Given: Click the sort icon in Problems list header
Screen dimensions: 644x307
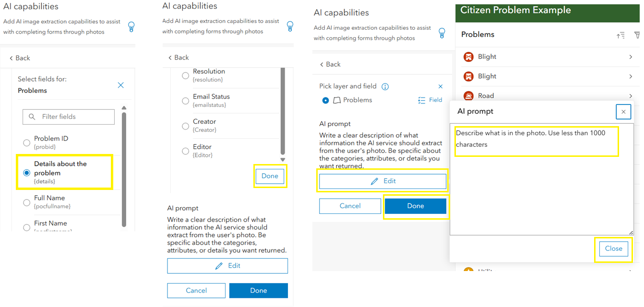Looking at the screenshot, I should (620, 35).
